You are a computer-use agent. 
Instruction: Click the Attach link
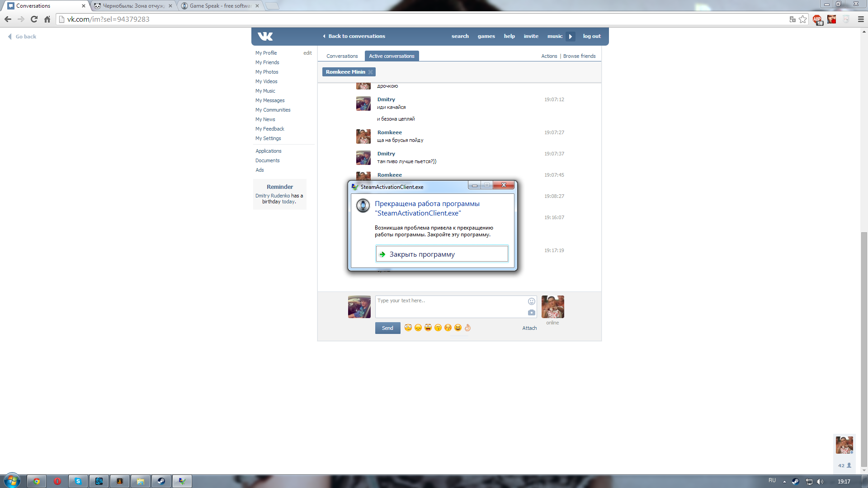(529, 328)
